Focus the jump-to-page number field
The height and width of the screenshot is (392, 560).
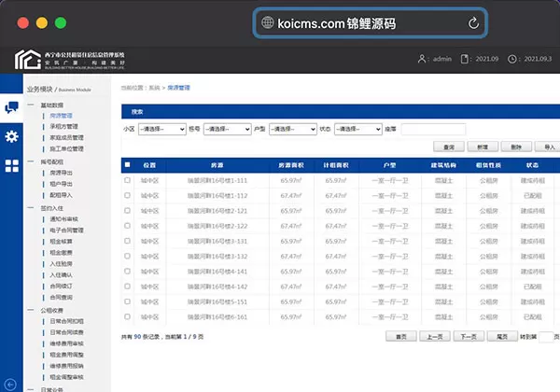pyautogui.click(x=546, y=337)
